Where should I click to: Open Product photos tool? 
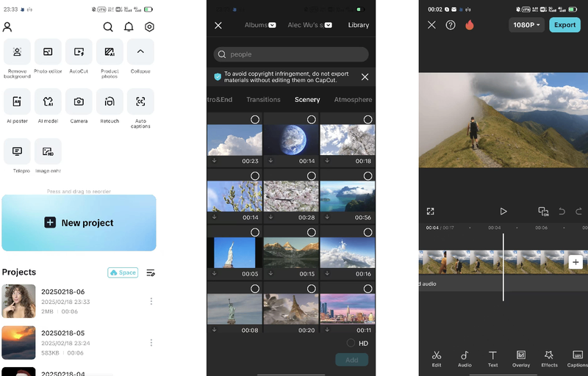[110, 51]
